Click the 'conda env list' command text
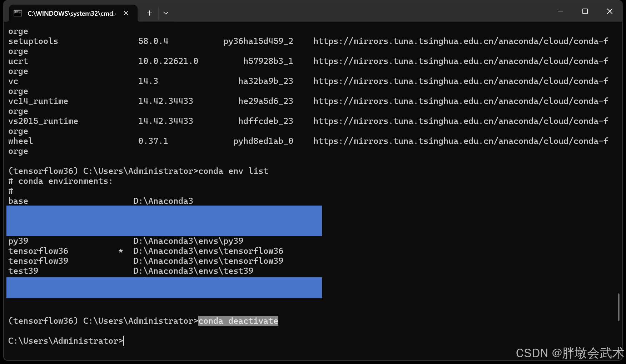626x364 pixels. click(233, 171)
